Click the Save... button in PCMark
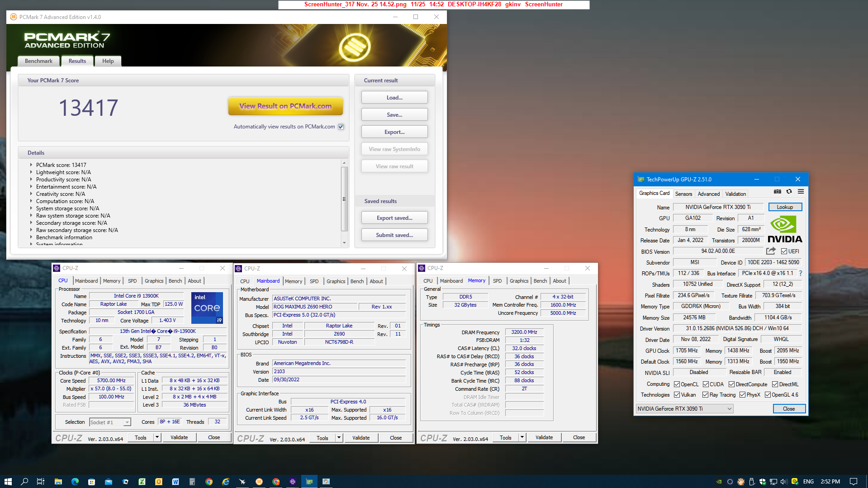 [x=394, y=114]
